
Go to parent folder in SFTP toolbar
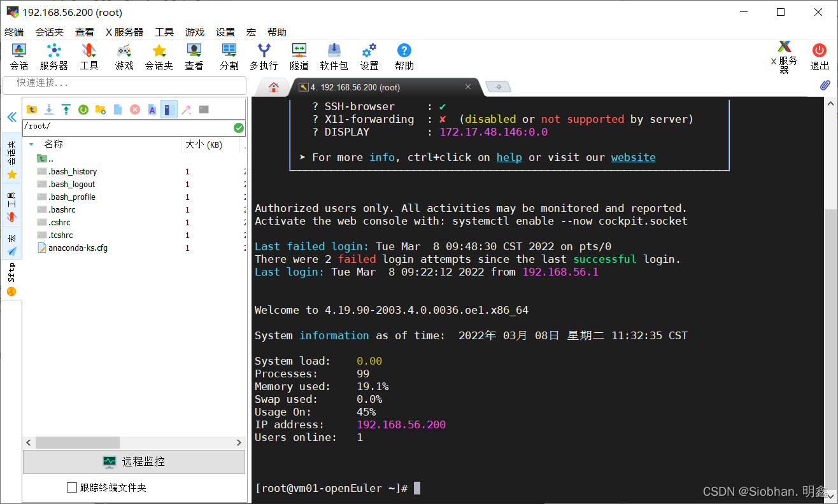(32, 109)
